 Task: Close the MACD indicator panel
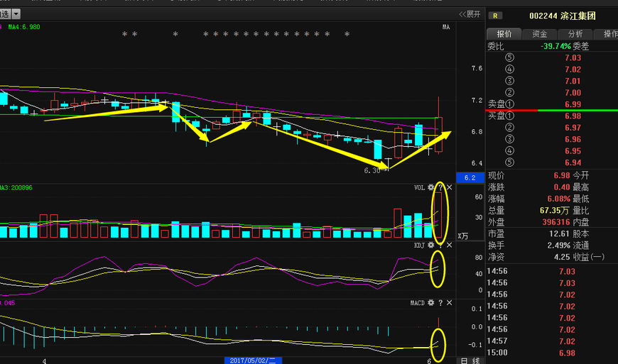[x=450, y=302]
